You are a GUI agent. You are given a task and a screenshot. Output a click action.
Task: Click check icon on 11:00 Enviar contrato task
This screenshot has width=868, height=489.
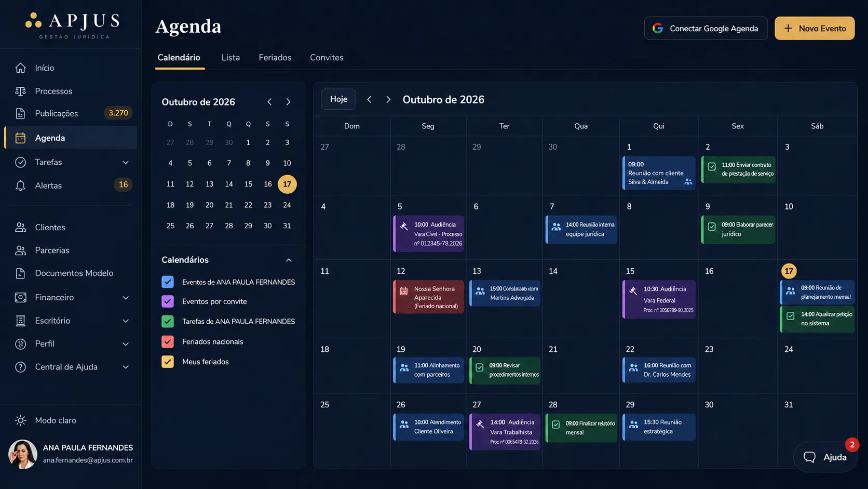712,167
